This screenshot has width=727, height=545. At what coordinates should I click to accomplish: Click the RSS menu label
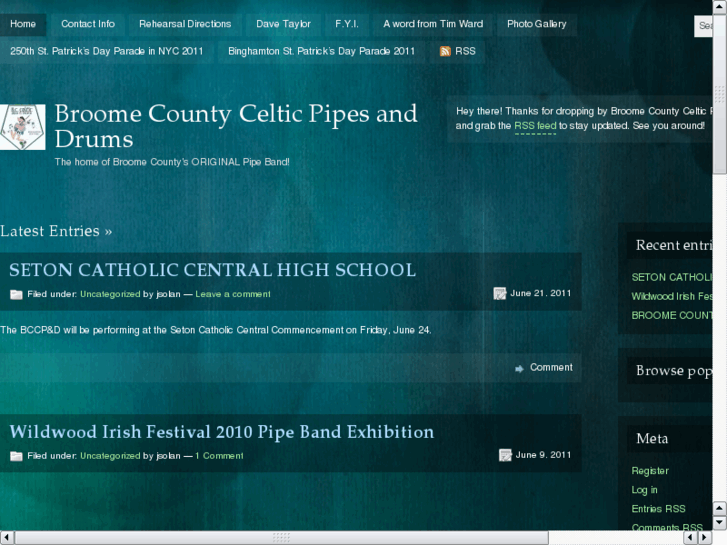(x=465, y=51)
